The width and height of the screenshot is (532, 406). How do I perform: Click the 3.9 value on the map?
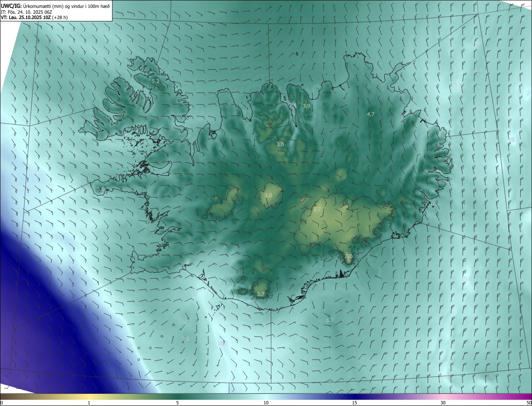click(x=306, y=106)
